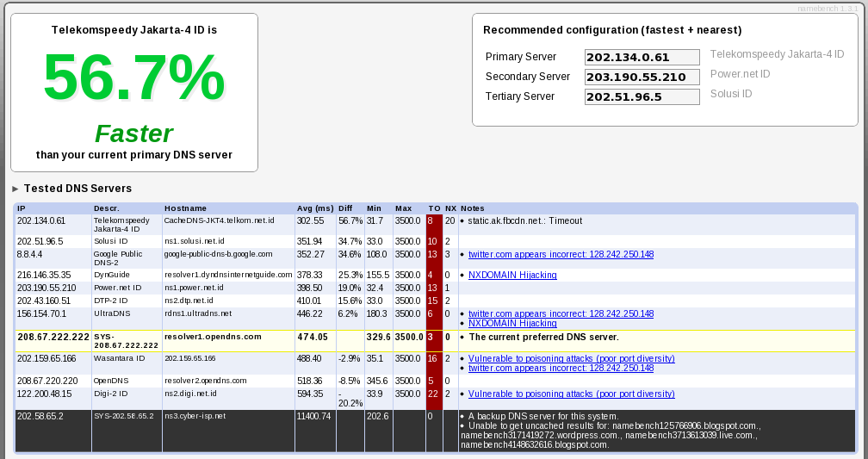Click hostname resolver1.dyndnsinternetguide.com
The image size is (868, 459).
pos(228,275)
